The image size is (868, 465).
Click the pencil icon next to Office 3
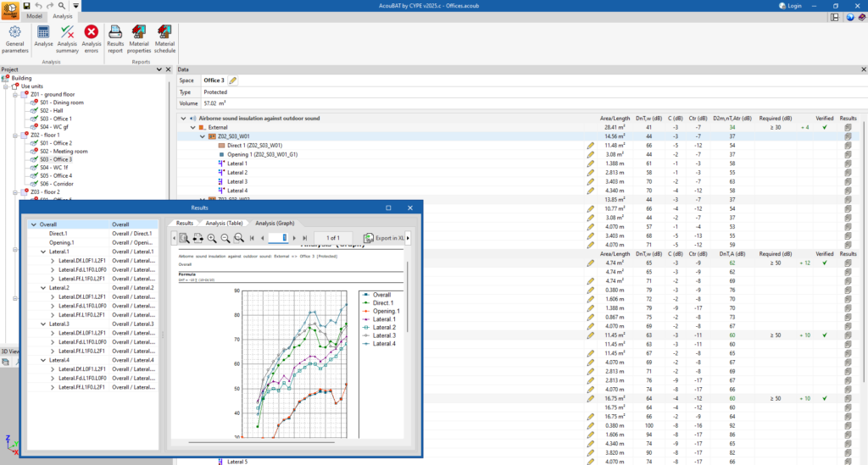233,80
